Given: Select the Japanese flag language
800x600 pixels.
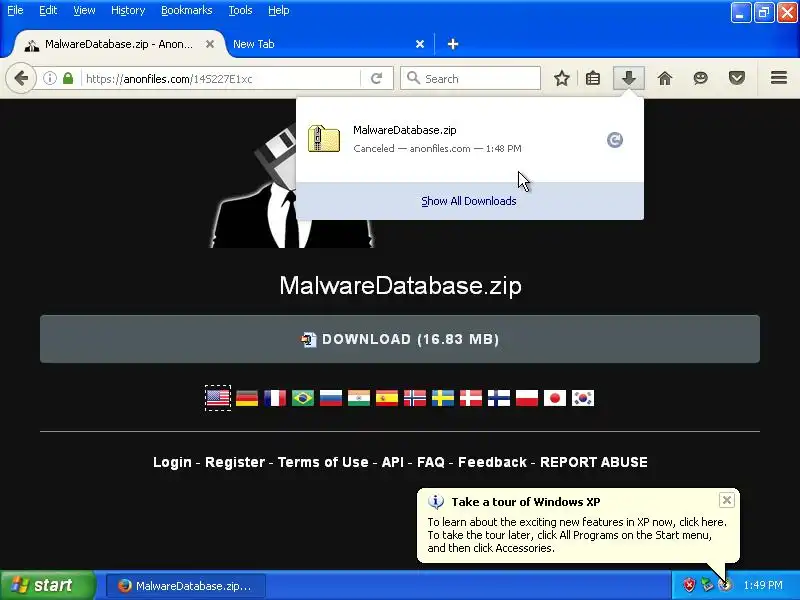Looking at the screenshot, I should pyautogui.click(x=555, y=398).
